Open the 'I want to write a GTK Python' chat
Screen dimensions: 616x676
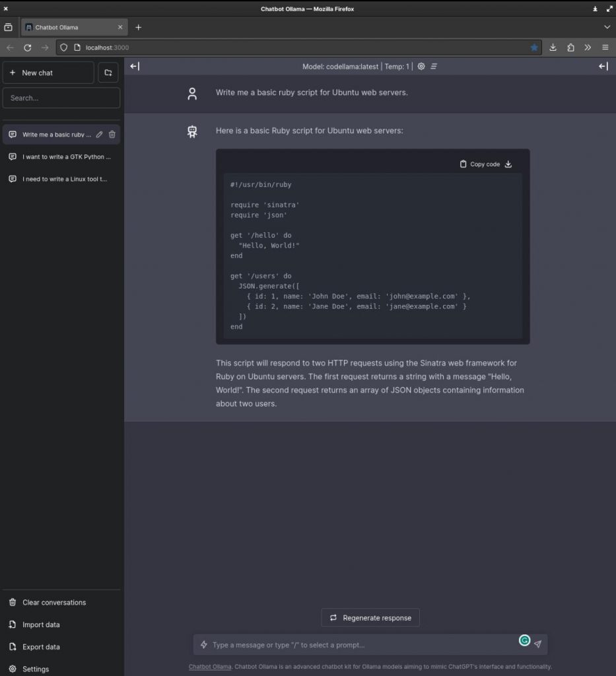pos(61,157)
